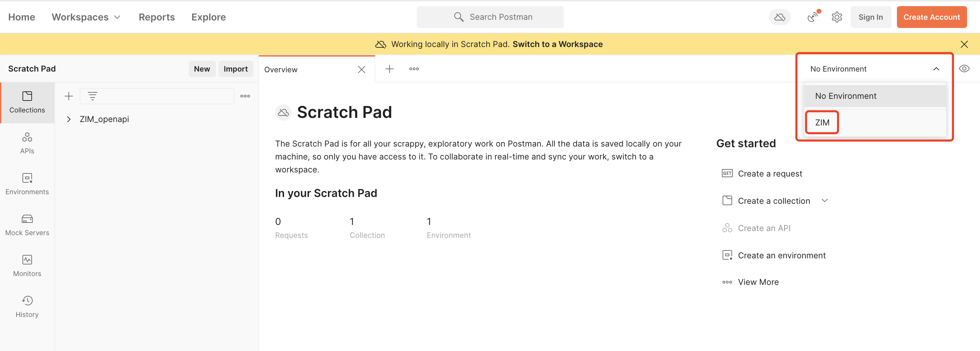Focus the Search Postman field
The image size is (980, 351).
(490, 17)
